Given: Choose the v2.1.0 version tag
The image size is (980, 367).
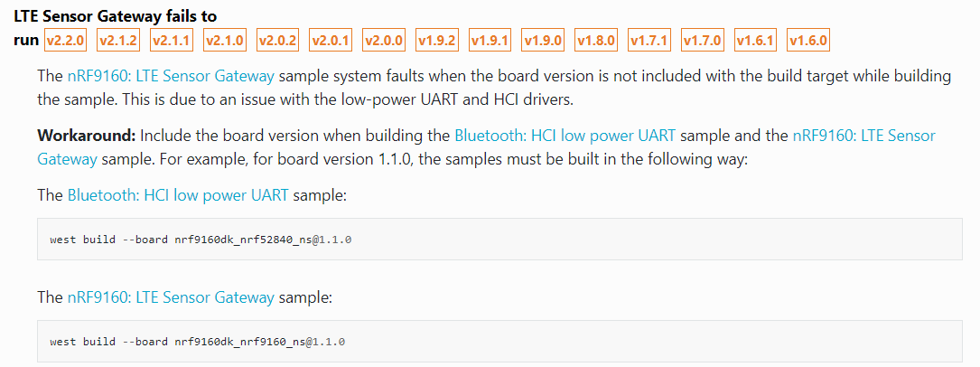Looking at the screenshot, I should pos(225,41).
